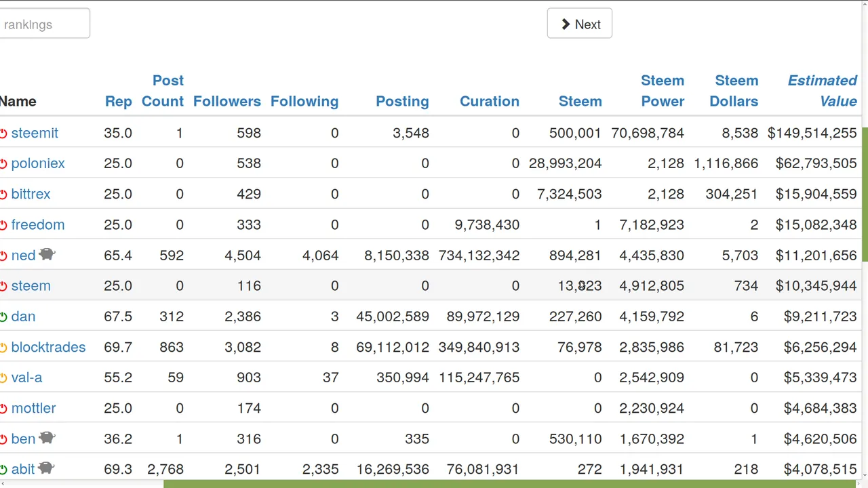
Task: Click the power status icon beside freedom
Action: [3, 225]
